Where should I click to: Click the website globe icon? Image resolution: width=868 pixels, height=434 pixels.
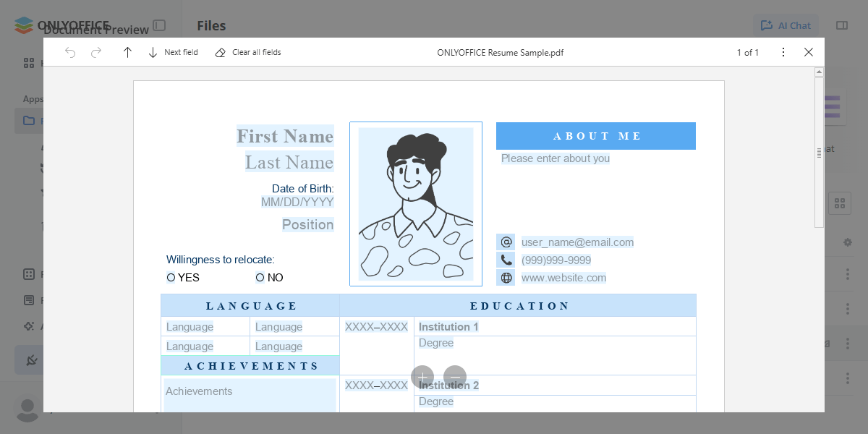point(506,278)
